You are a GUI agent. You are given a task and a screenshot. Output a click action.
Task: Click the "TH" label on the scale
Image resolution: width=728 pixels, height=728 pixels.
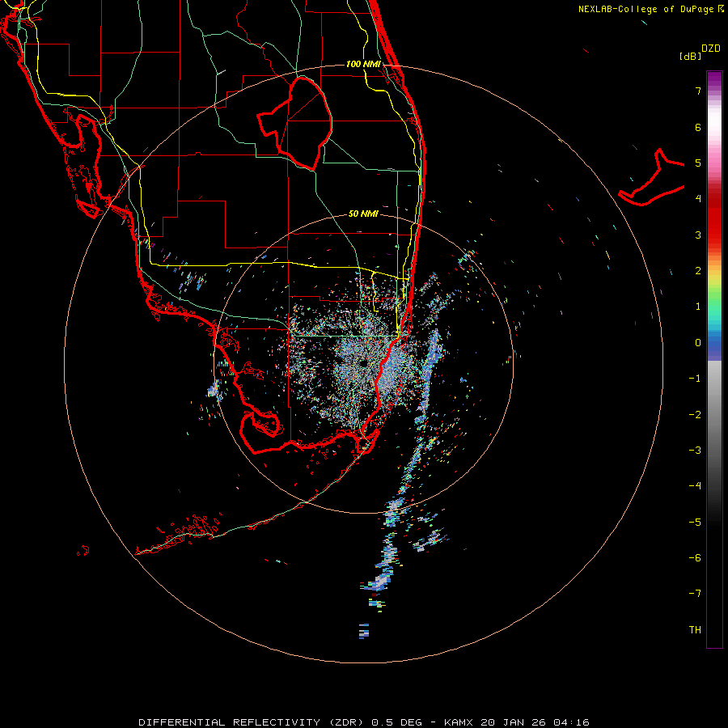695,630
